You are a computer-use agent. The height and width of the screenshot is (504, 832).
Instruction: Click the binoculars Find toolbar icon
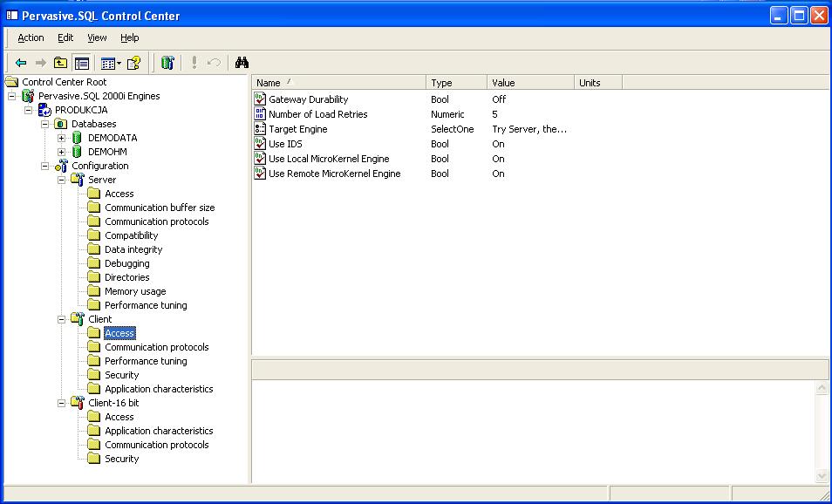242,63
